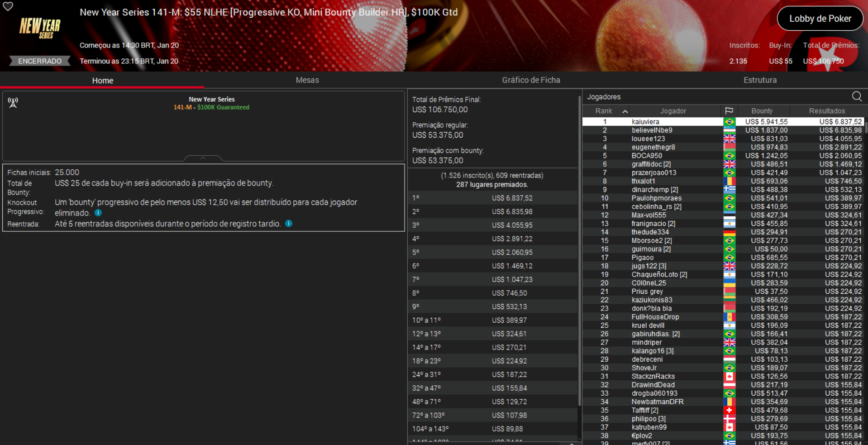Screen dimensions: 868x445
Task: Click the announcements antenna icon
Action: [13, 102]
